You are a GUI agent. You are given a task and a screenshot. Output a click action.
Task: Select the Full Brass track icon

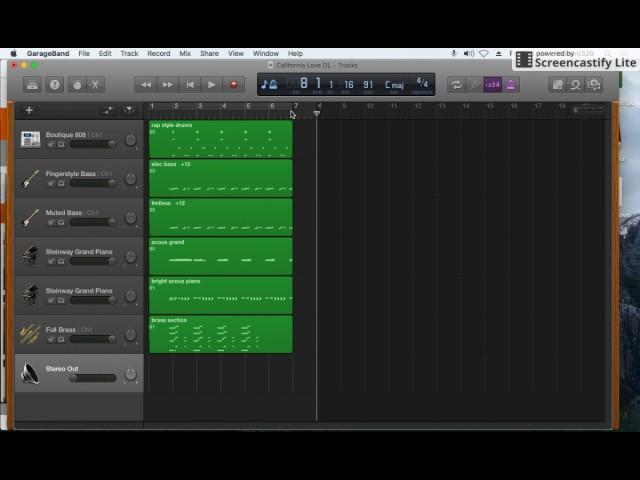click(31, 334)
